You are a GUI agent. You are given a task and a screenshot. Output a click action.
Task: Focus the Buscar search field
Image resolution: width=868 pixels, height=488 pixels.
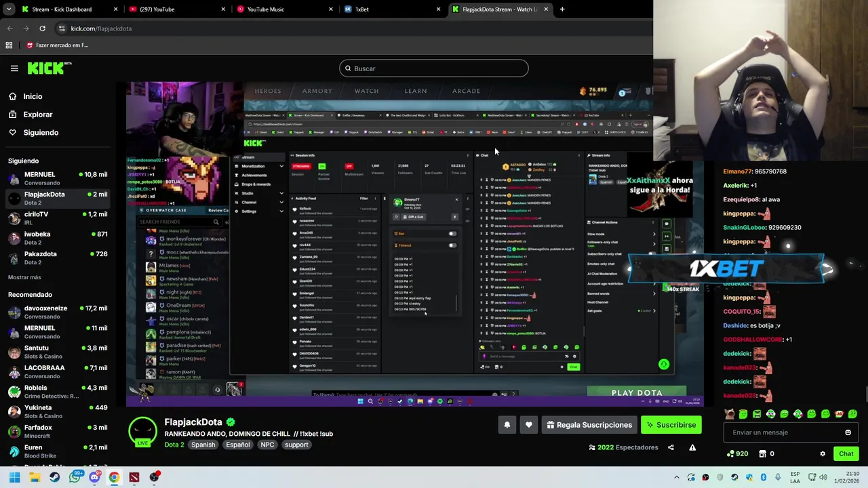click(x=434, y=68)
